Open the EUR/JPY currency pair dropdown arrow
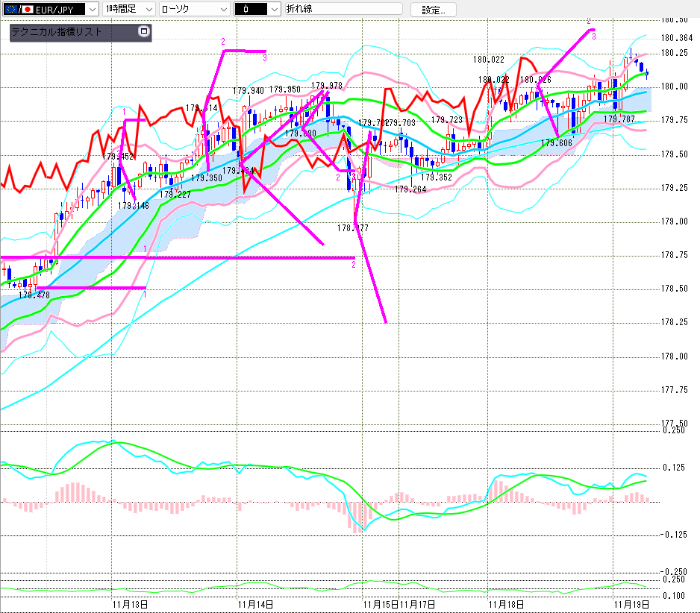700x613 pixels. click(x=91, y=9)
